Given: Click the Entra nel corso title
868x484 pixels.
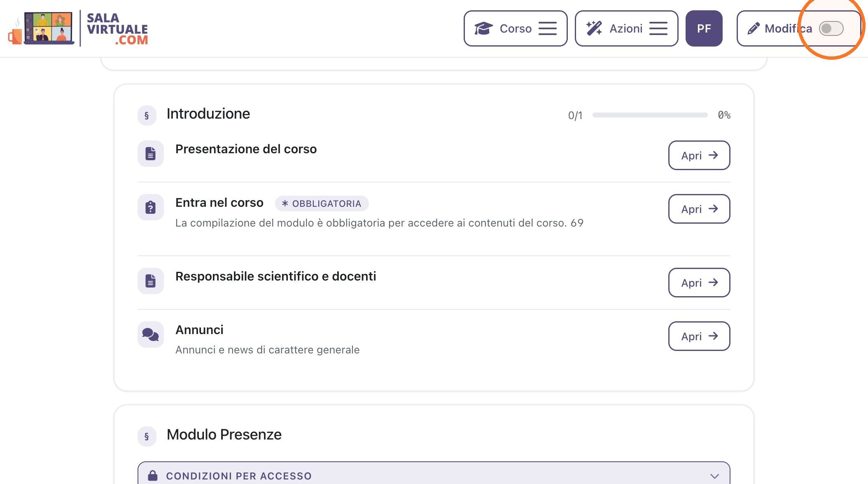Looking at the screenshot, I should coord(219,203).
